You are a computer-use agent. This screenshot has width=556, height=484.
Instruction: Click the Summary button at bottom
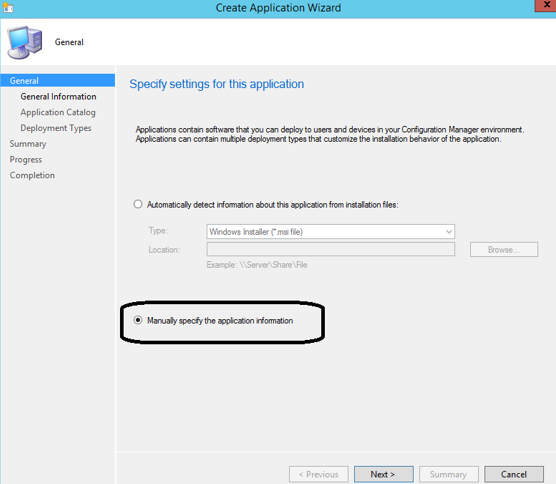(x=449, y=474)
